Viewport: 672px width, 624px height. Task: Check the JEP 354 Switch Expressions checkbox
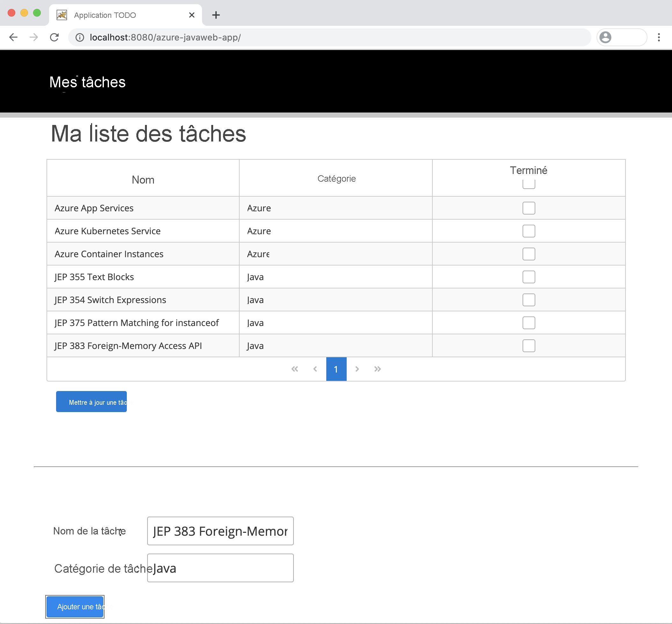click(529, 300)
